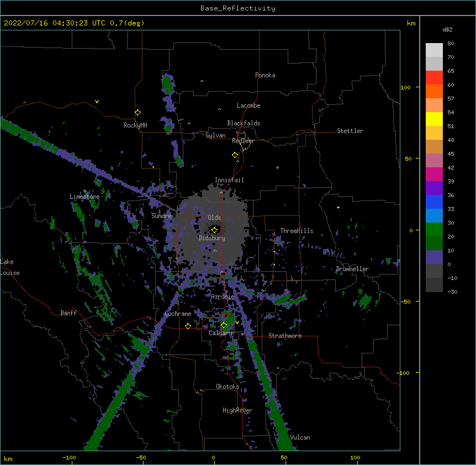Click the white asterisk marker above Limestone

click(x=84, y=191)
